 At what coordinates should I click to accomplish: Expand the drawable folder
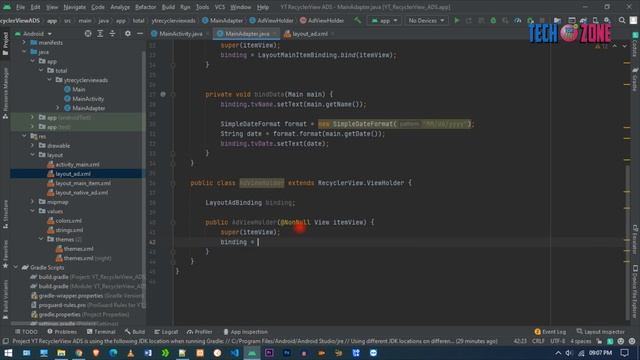[x=33, y=146]
